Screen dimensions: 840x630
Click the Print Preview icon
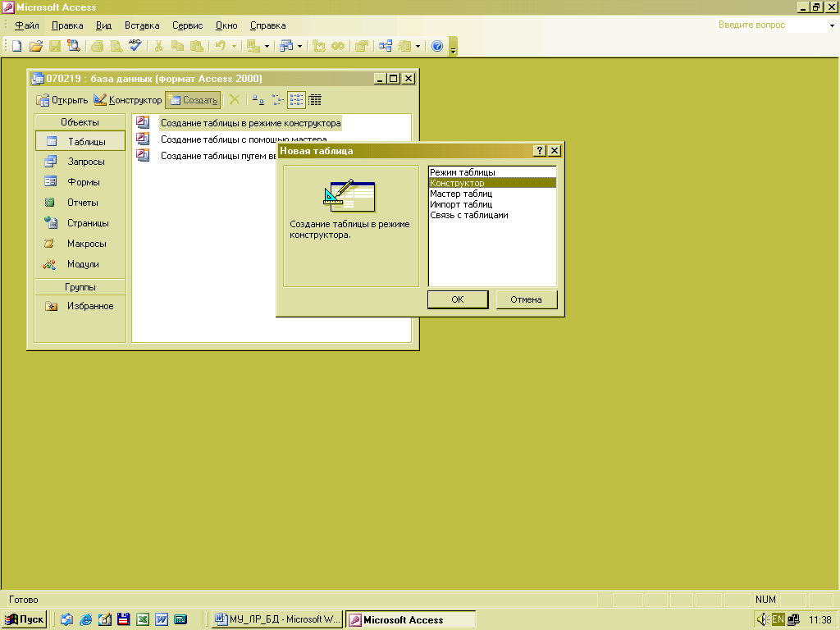point(116,46)
